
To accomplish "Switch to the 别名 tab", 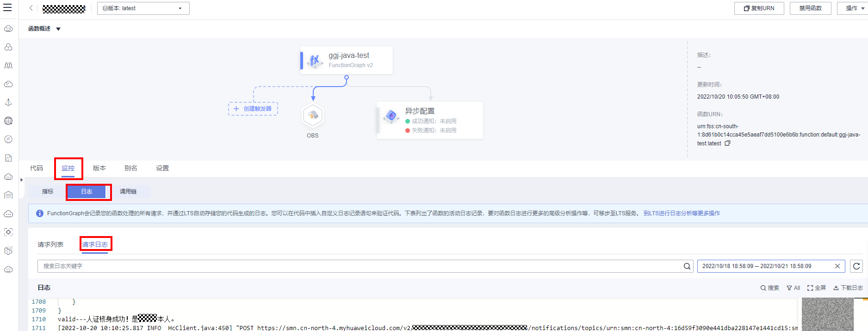I will 131,168.
